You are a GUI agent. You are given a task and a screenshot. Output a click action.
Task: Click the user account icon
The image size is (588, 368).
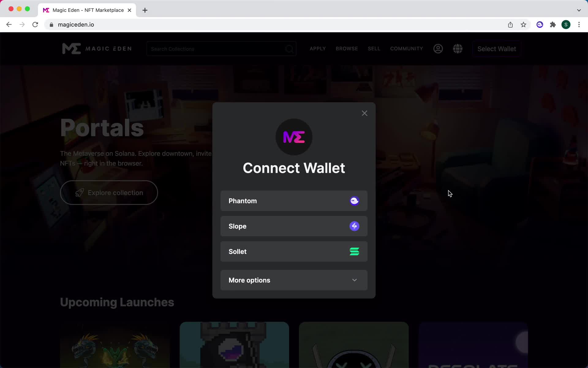tap(438, 49)
